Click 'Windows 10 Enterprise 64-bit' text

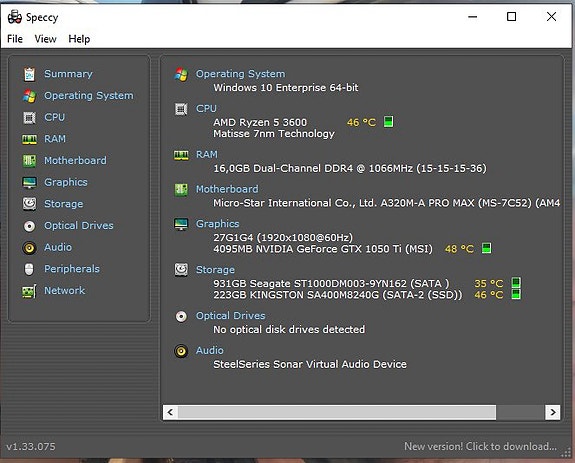pyautogui.click(x=286, y=88)
